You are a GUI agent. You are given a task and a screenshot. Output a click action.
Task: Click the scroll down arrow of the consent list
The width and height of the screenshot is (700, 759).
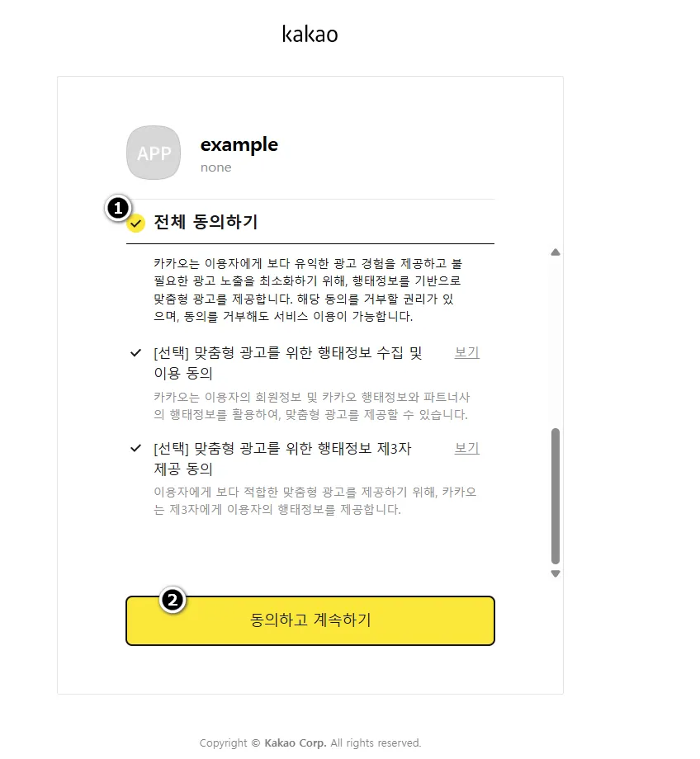tap(556, 573)
